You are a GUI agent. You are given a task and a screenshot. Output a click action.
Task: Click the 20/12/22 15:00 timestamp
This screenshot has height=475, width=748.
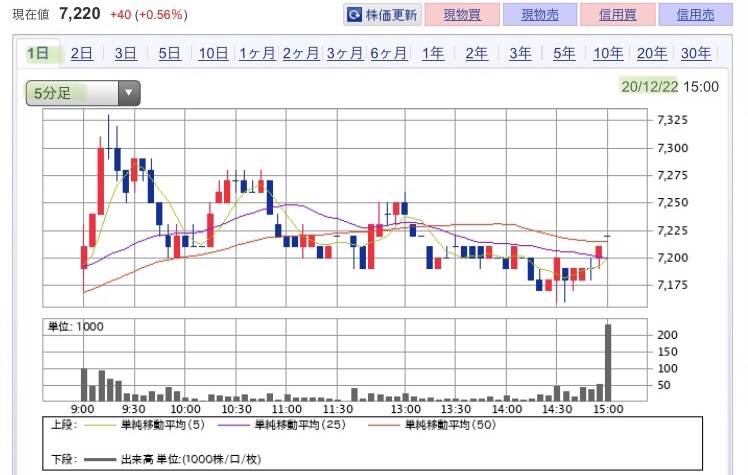click(670, 87)
